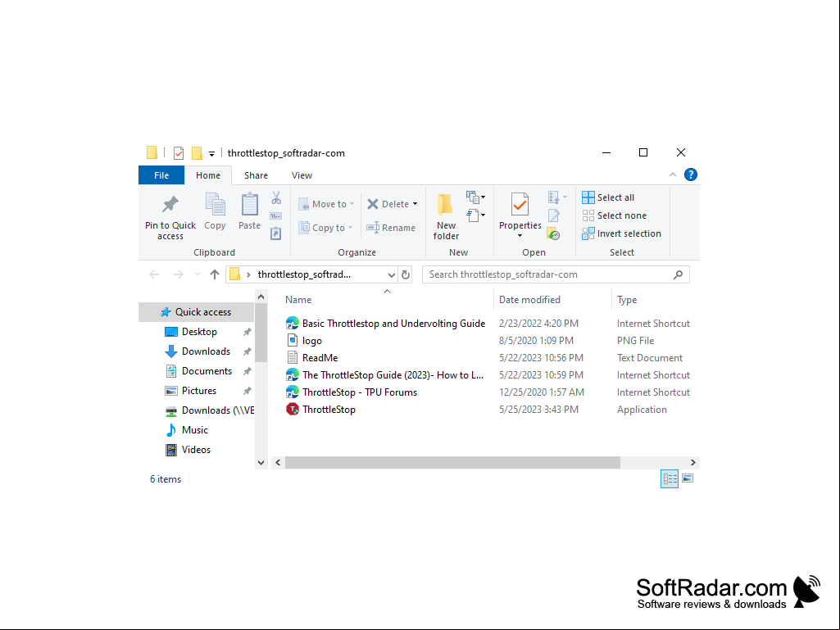Click the Paste shortcut icon
This screenshot has height=630, width=840.
coord(276,233)
